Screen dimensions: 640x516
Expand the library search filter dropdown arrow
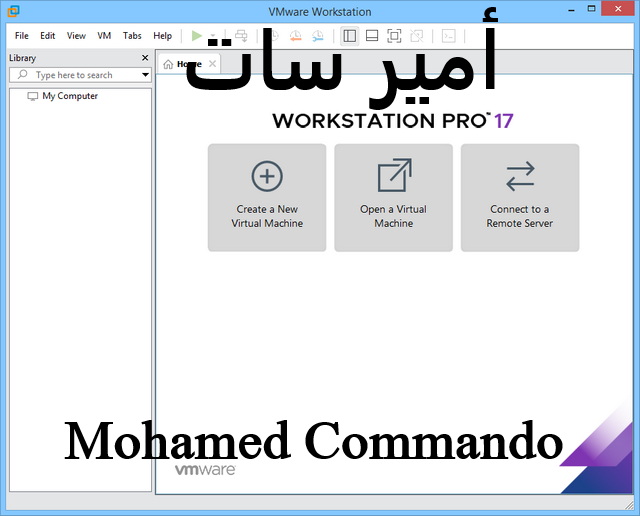coord(145,75)
